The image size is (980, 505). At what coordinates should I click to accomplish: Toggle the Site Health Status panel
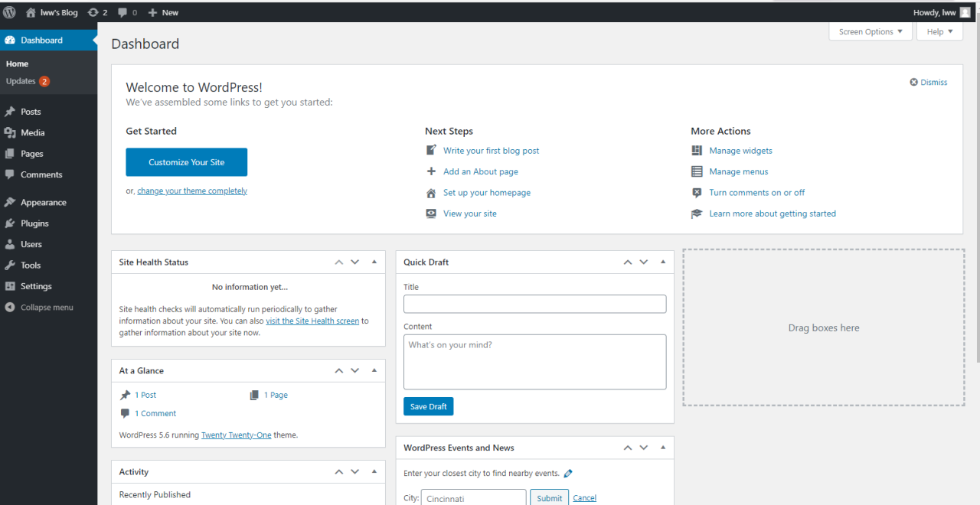click(374, 262)
